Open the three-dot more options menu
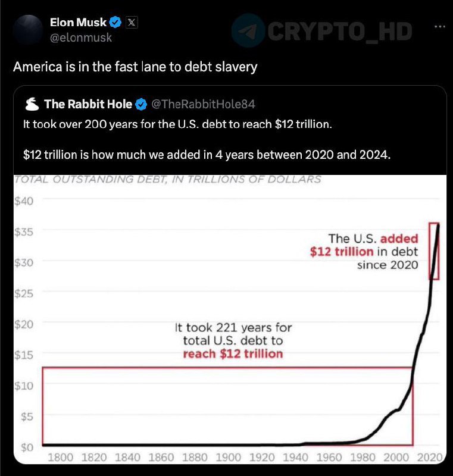Viewport: 453px width, 476px height. [440, 27]
